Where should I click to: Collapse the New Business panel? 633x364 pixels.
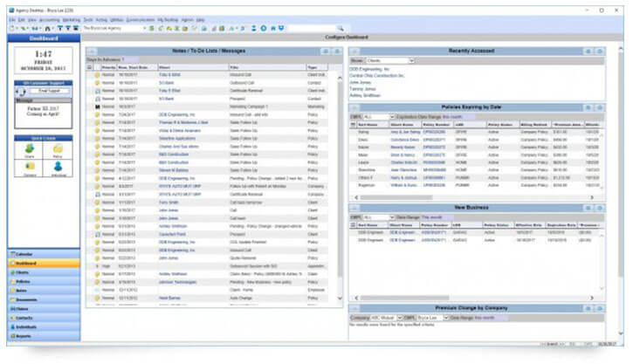(x=354, y=208)
